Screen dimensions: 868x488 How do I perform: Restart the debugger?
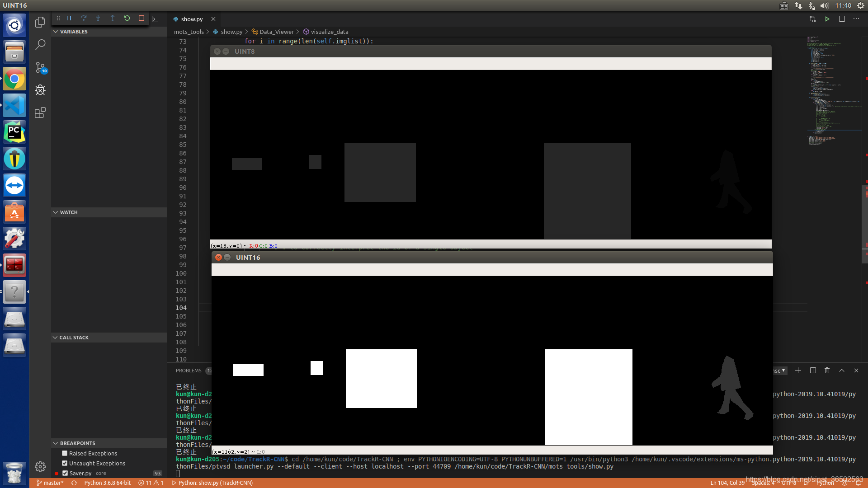tap(127, 19)
